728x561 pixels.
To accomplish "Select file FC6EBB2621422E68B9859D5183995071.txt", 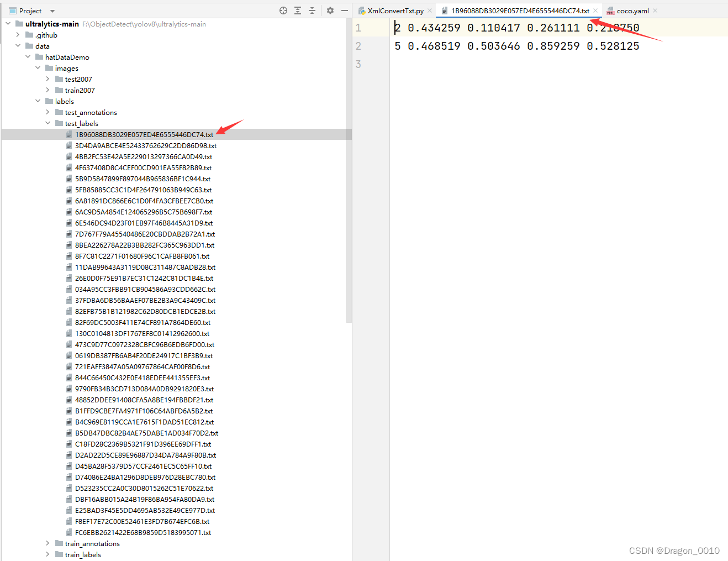I will pyautogui.click(x=143, y=532).
